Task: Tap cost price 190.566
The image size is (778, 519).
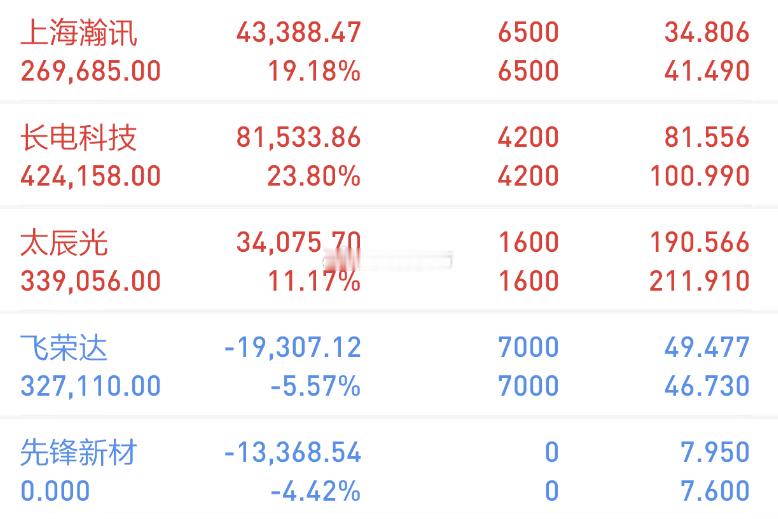Action: click(700, 242)
